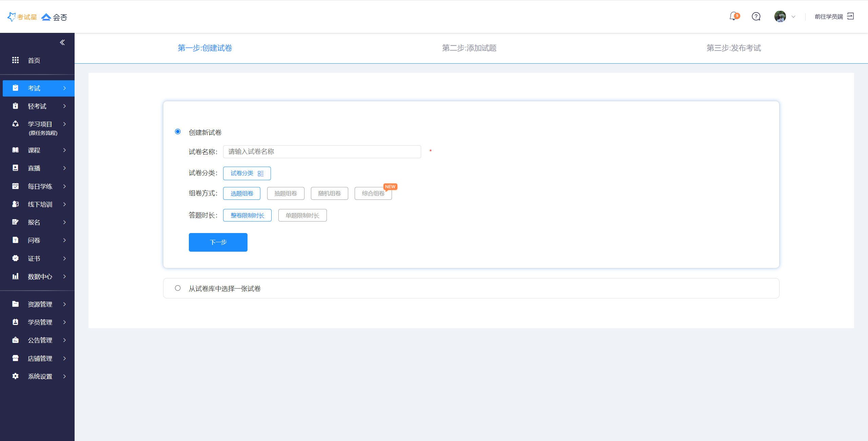Open the avatar dropdown arrow
Screen dimensions: 868x441
click(793, 17)
